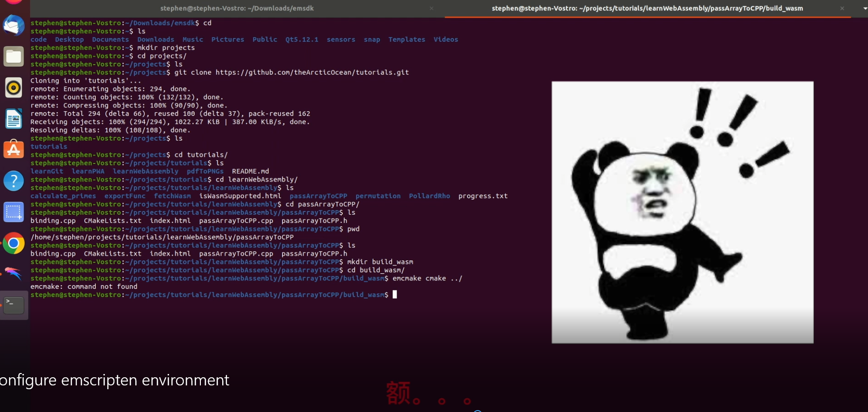Click the PollardRho directory name
Image resolution: width=868 pixels, height=412 pixels.
click(x=429, y=196)
